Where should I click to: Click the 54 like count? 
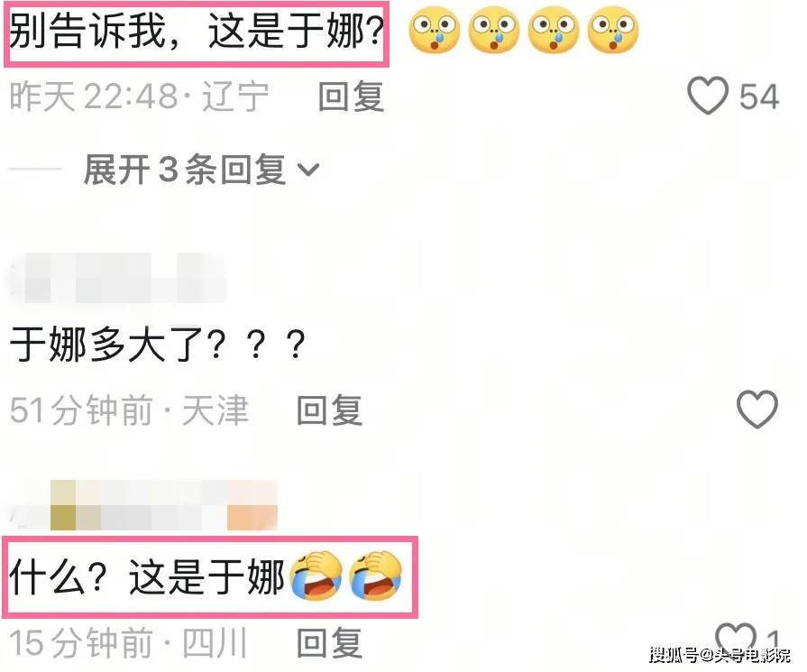[759, 97]
